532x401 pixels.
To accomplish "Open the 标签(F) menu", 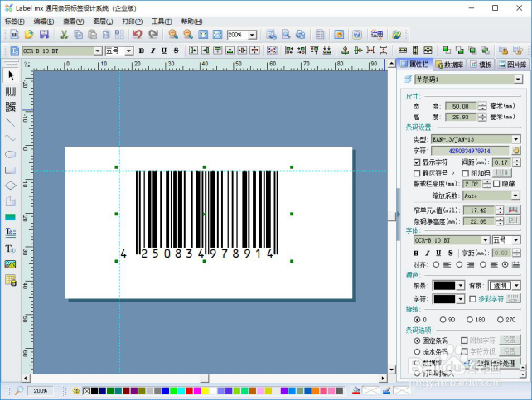I will (x=15, y=22).
